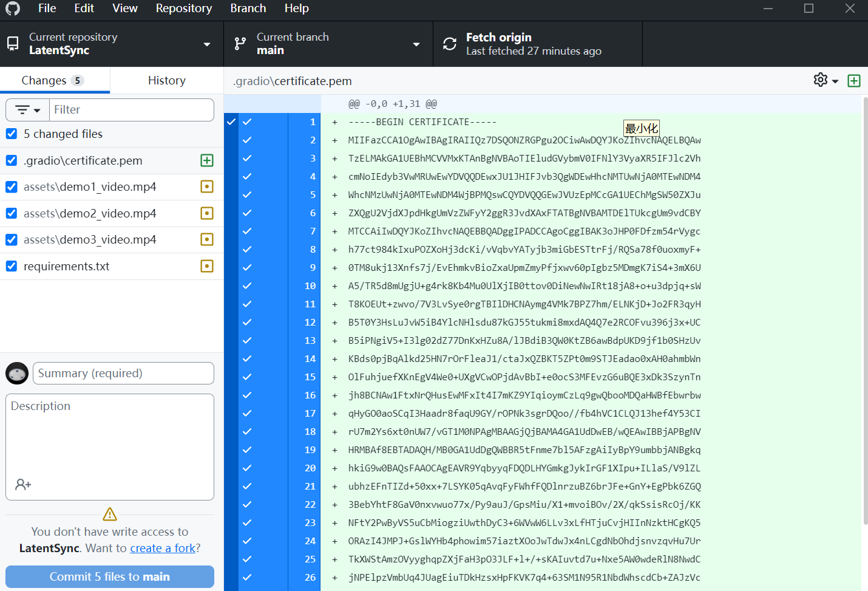
Task: Uncheck assets\demo2_video.mp4 checkbox
Action: [12, 213]
